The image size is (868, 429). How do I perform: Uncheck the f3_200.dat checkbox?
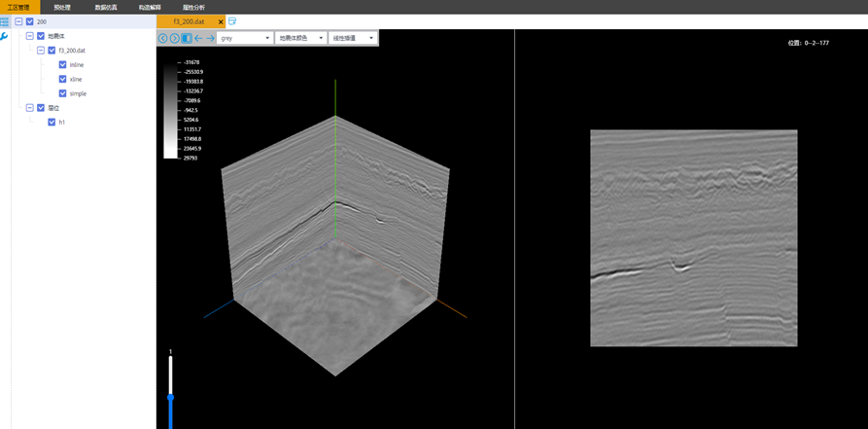[x=52, y=51]
